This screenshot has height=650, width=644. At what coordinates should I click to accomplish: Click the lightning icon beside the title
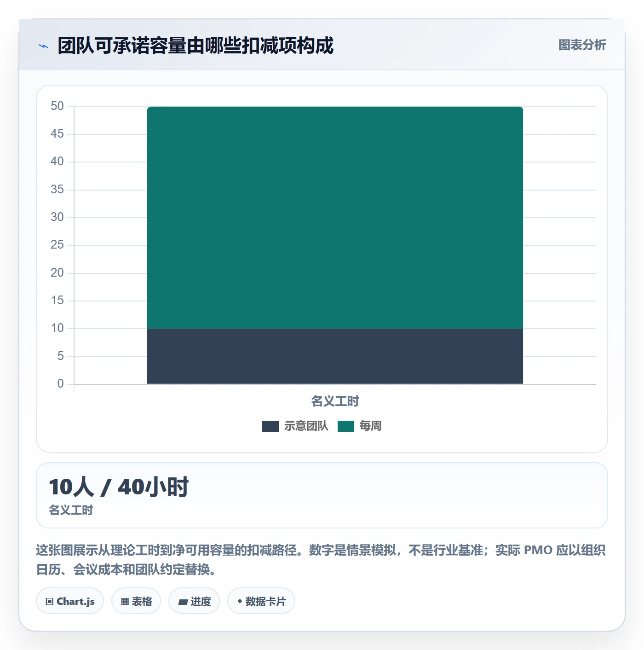[44, 46]
